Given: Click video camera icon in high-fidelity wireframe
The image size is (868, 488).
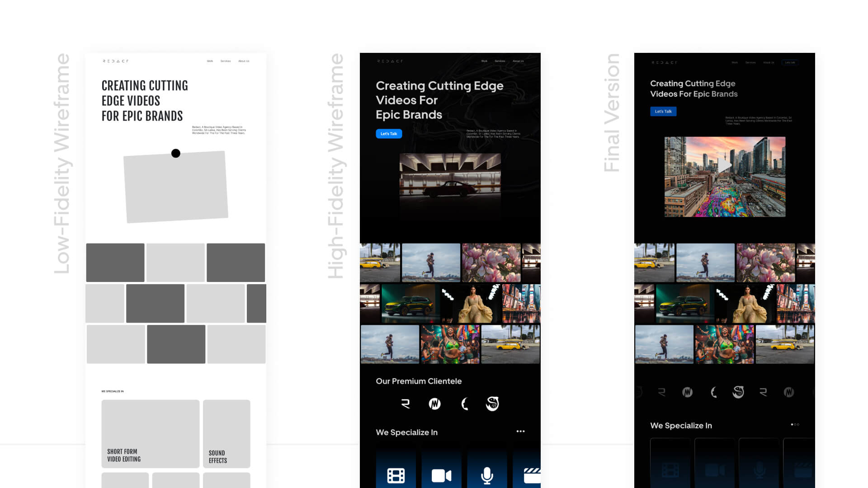Looking at the screenshot, I should tap(441, 475).
